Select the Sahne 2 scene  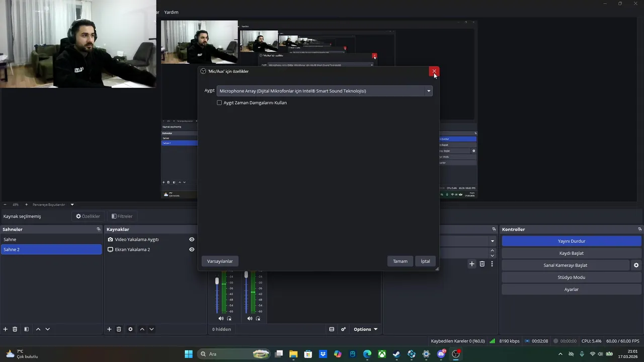click(x=51, y=249)
